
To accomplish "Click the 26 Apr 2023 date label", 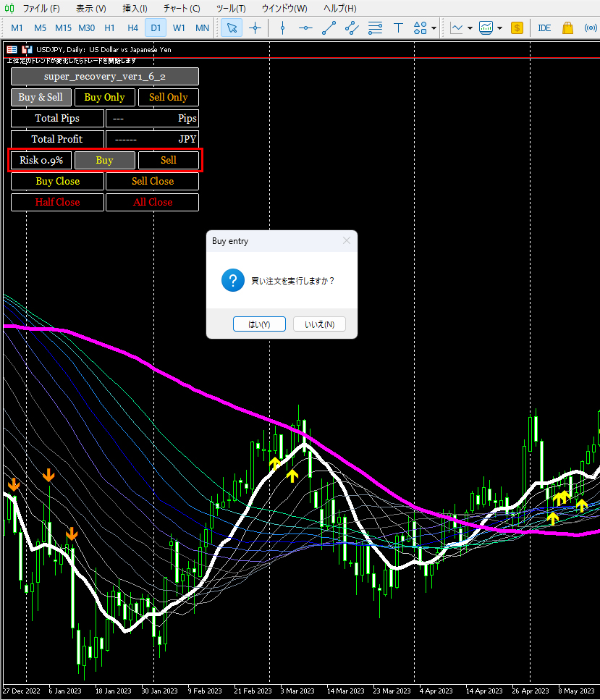I will click(x=531, y=691).
